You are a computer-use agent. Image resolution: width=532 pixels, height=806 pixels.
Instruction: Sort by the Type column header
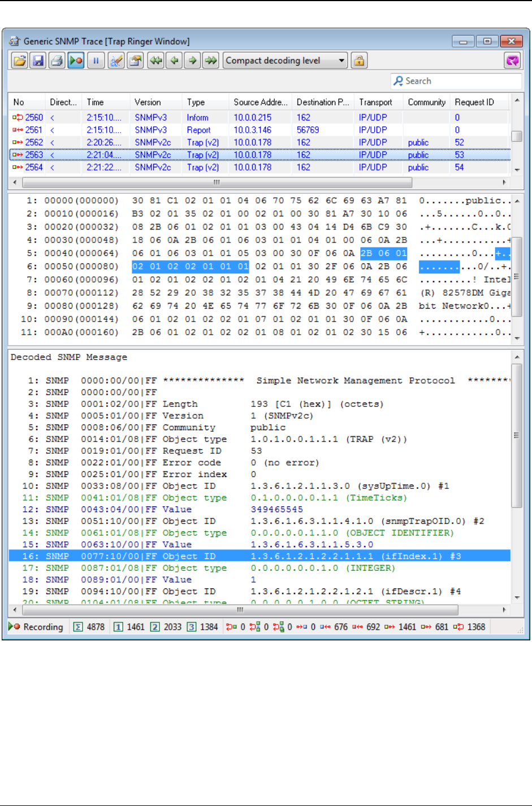point(206,102)
